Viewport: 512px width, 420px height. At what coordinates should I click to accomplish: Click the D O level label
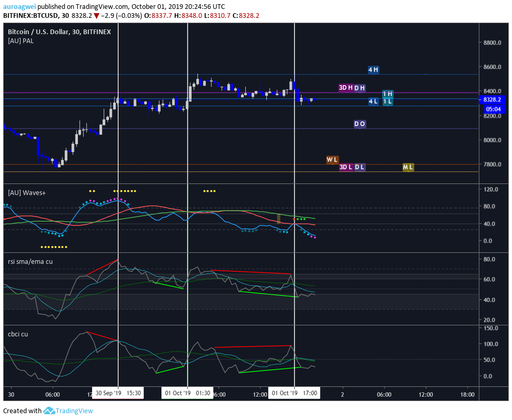click(359, 124)
